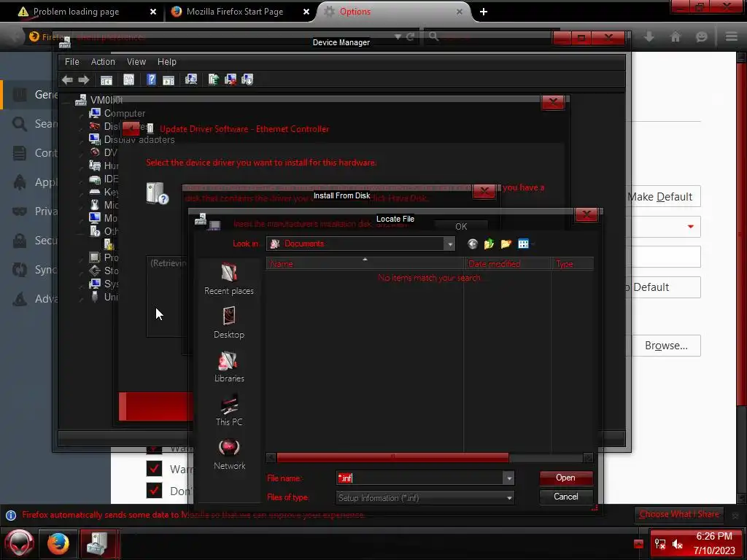Screen dimensions: 747x560
Task: Open Network in Locate File sidebar
Action: click(x=229, y=454)
